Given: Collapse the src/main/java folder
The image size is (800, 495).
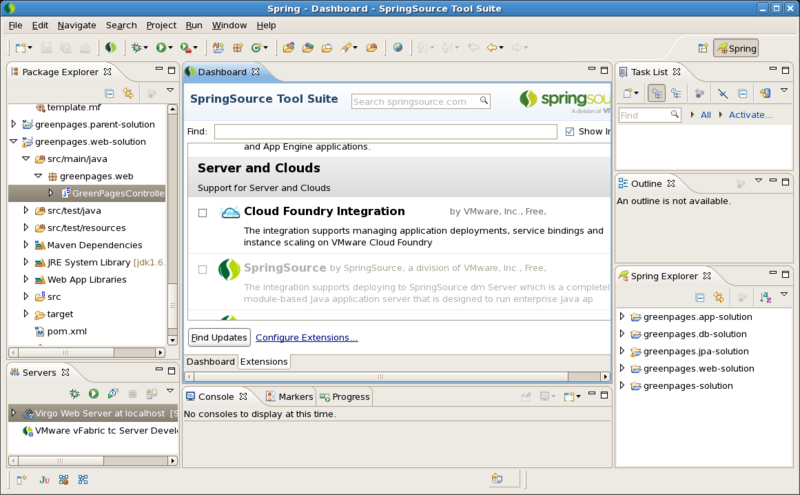Looking at the screenshot, I should tap(26, 159).
